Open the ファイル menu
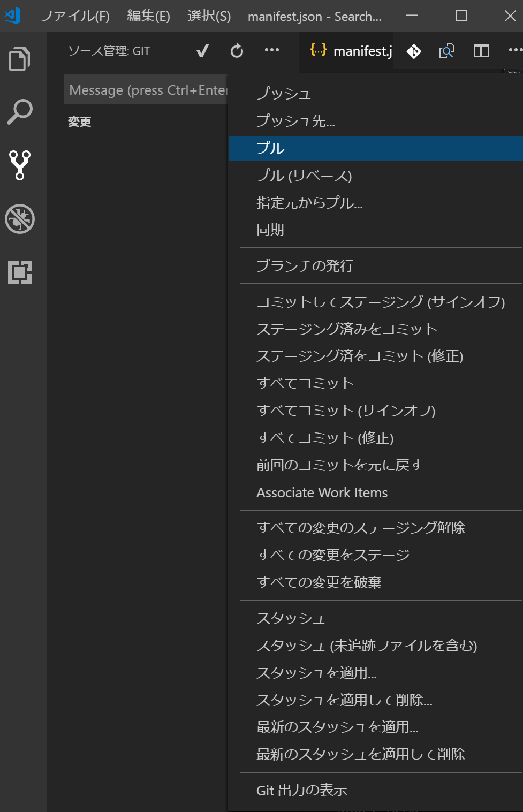The image size is (523, 812). [x=74, y=17]
